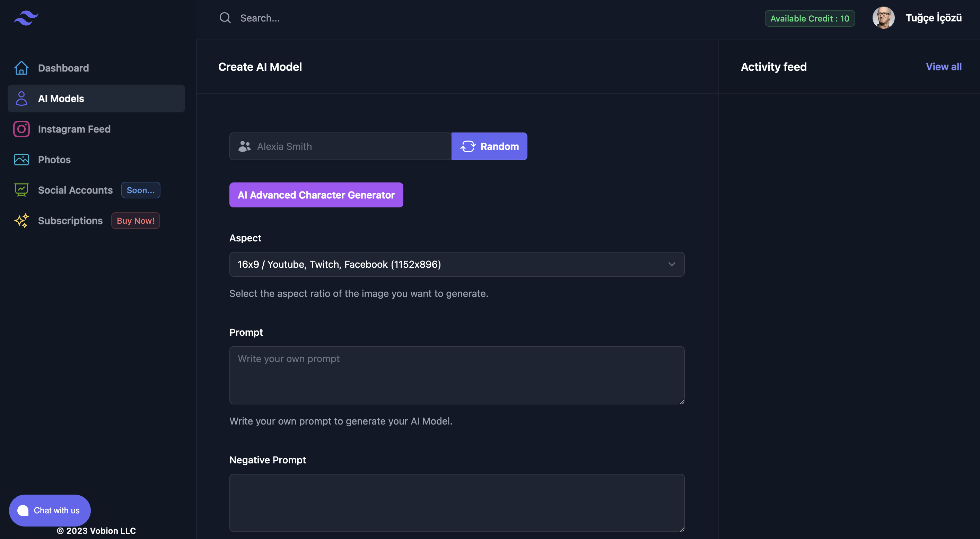
Task: Open the Subscriptions menu item
Action: coord(70,220)
